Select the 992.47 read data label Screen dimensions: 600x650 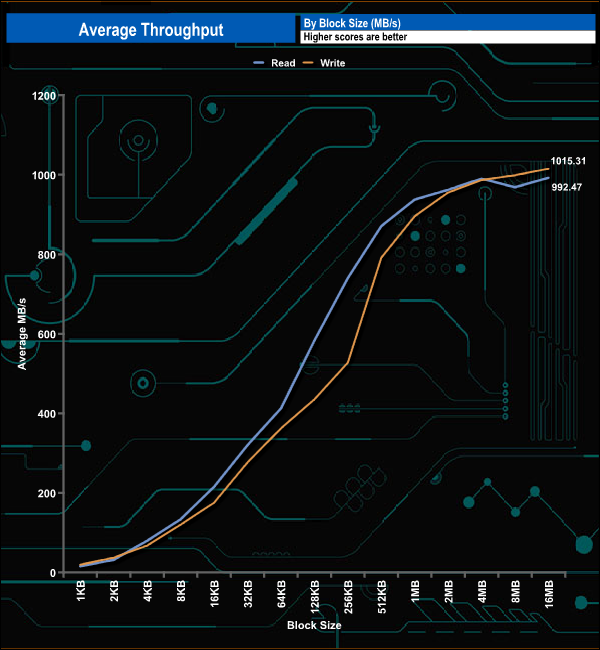tap(566, 187)
